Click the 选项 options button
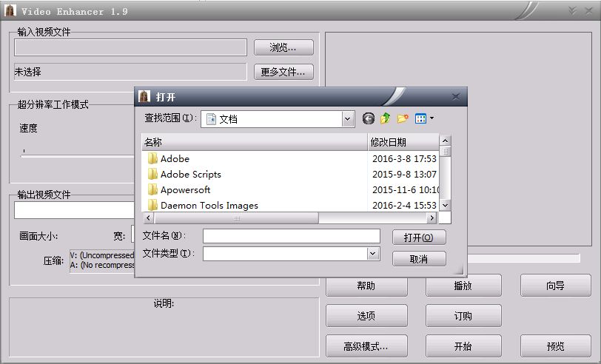 click(366, 316)
